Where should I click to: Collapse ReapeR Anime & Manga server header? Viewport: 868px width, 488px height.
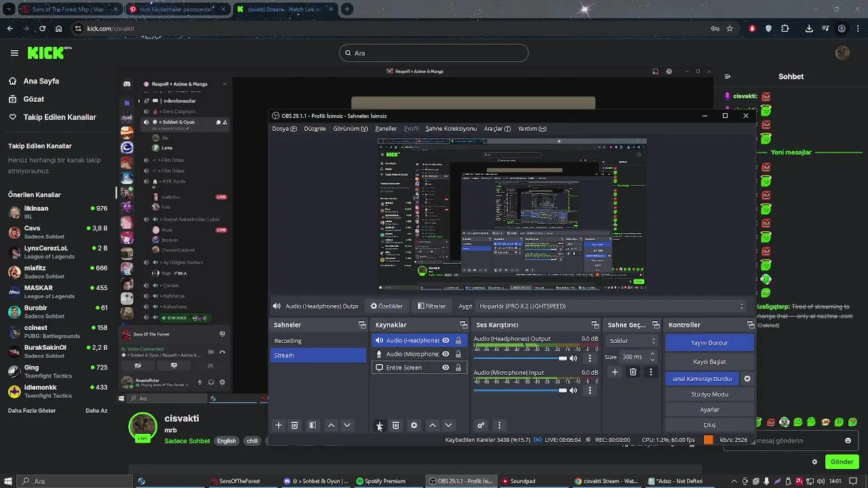184,84
